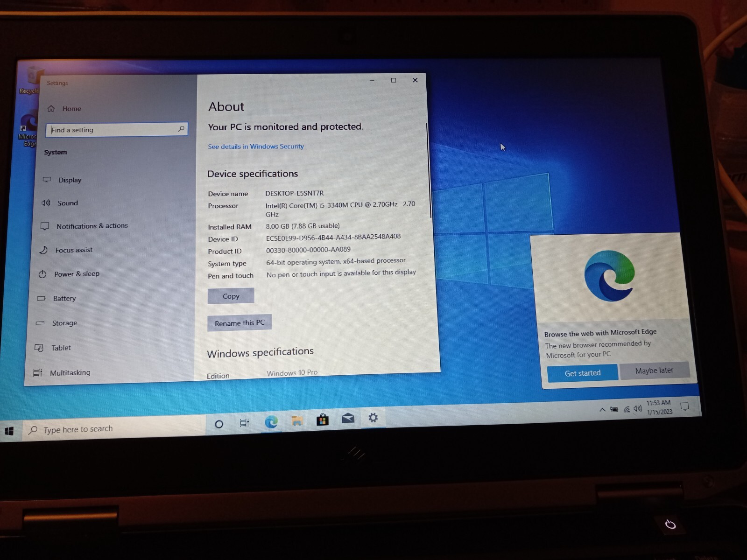Open the Wi-Fi network tray icon
Screen dimensions: 747x560
[x=627, y=409]
